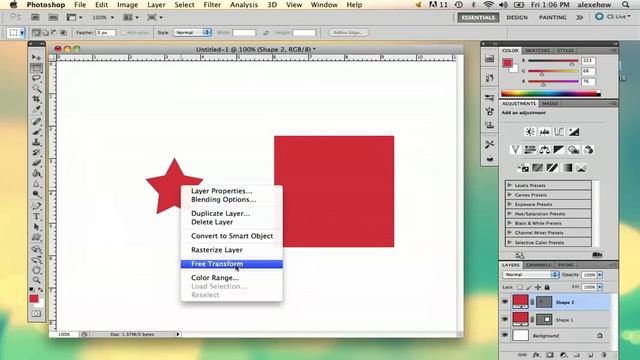
Task: Click the Essentials workspace button
Action: point(478,18)
